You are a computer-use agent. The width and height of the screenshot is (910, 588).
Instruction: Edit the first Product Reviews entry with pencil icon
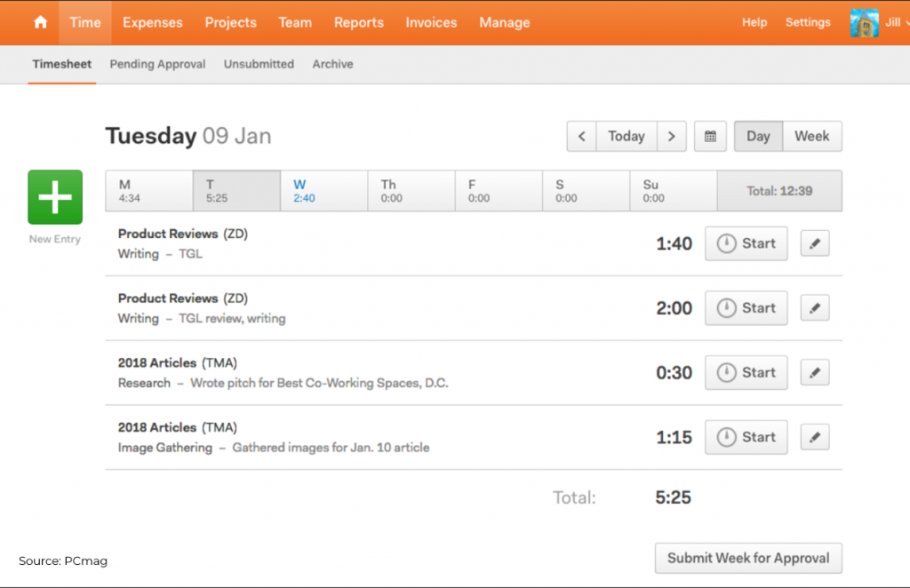pyautogui.click(x=814, y=242)
